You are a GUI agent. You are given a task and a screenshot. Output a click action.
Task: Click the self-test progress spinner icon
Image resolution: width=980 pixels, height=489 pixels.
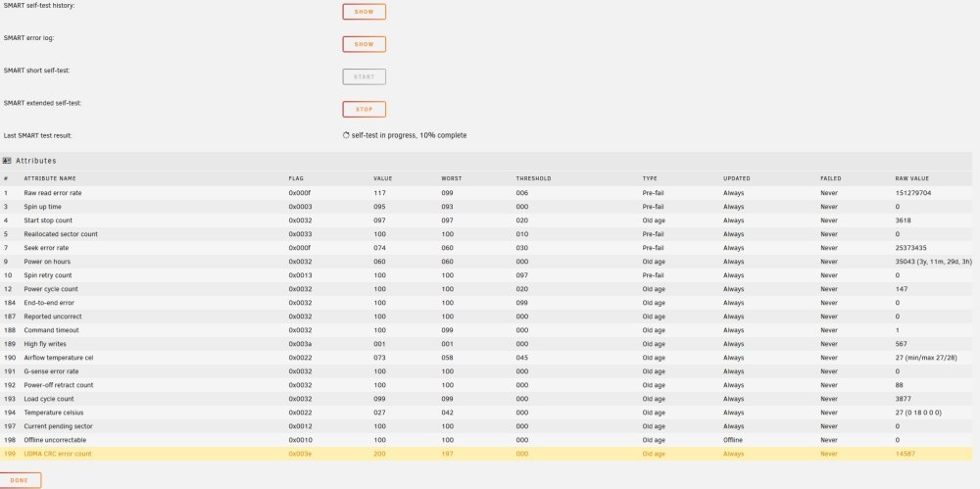click(346, 135)
